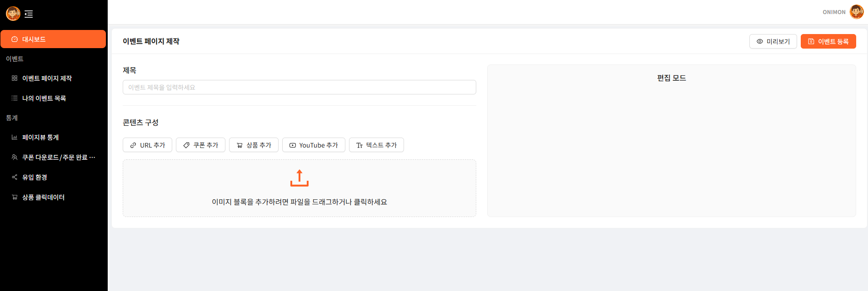Click the YouTube 추가 button
The image size is (868, 291).
314,145
